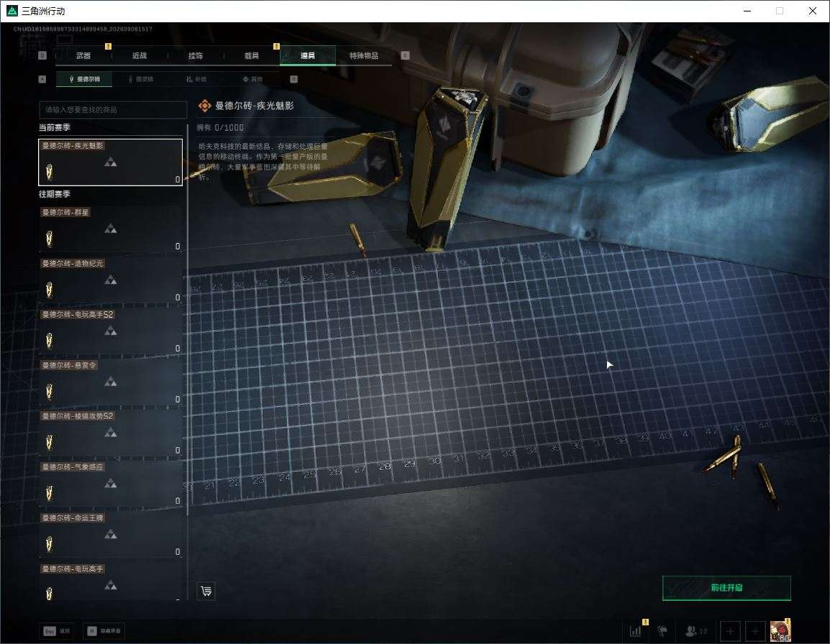Click the 隐藏界面 hide interface button
830x644 pixels.
coord(104,631)
